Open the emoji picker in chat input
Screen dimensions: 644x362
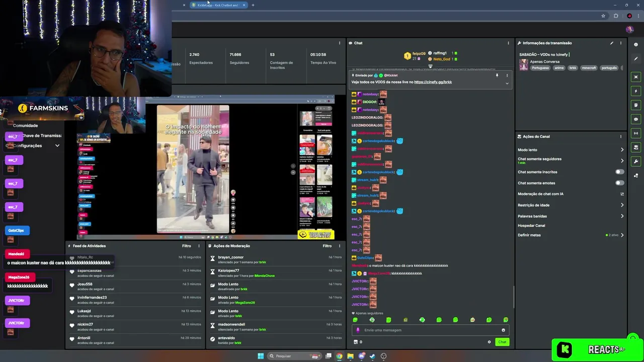coord(503,330)
